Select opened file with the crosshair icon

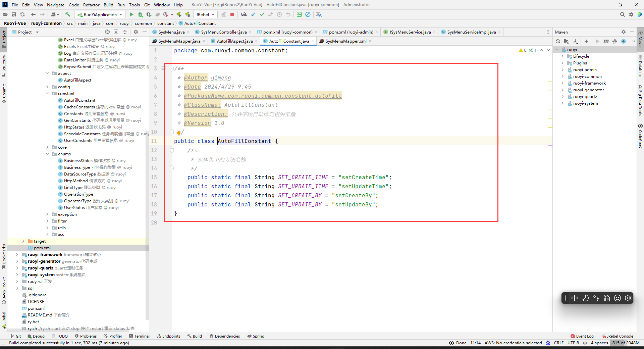[107, 32]
